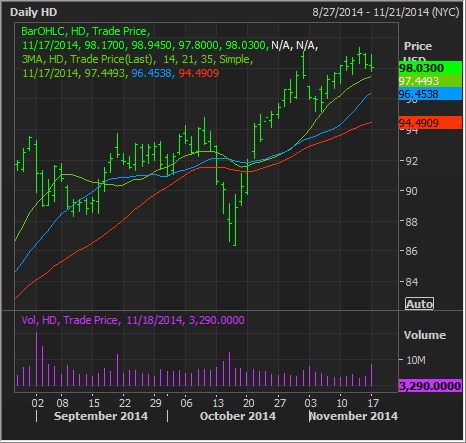Click the 17 date label on the time axis

(x=373, y=403)
